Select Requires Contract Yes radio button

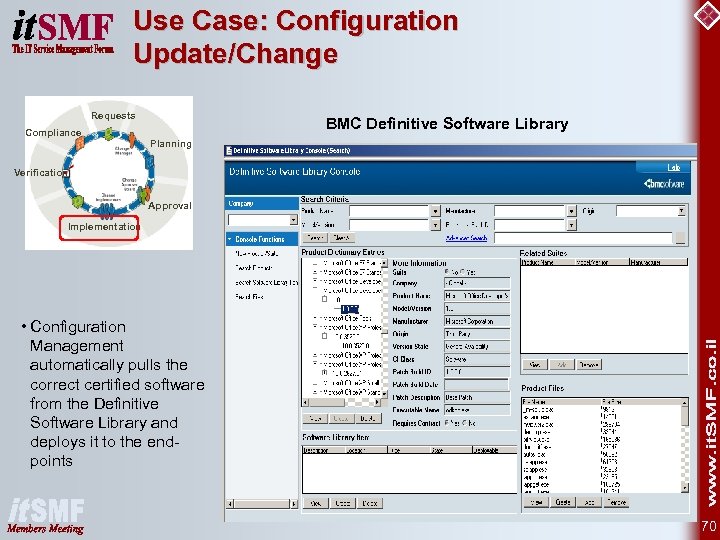448,423
